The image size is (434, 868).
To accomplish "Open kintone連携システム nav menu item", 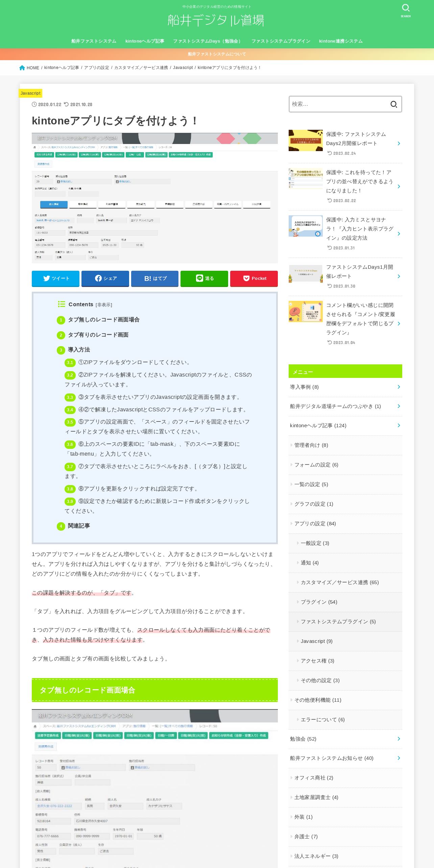I will coord(341,41).
